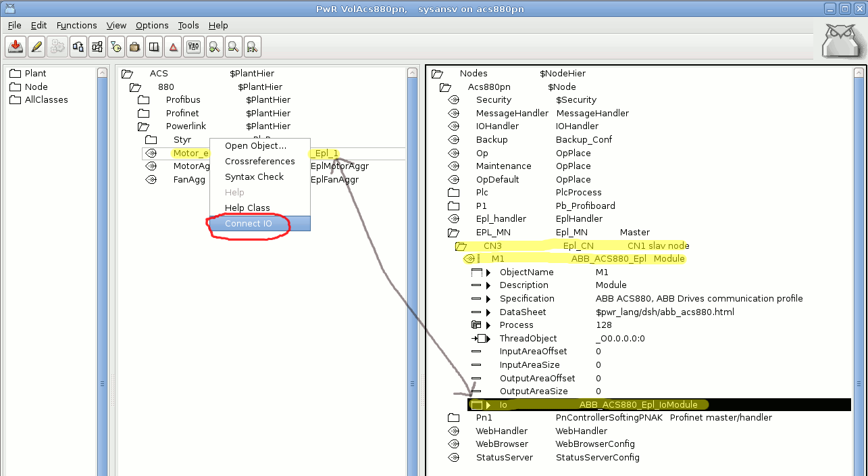Image resolution: width=868 pixels, height=476 pixels.
Task: Click the greyed-out gears build icon
Action: pyautogui.click(x=57, y=47)
